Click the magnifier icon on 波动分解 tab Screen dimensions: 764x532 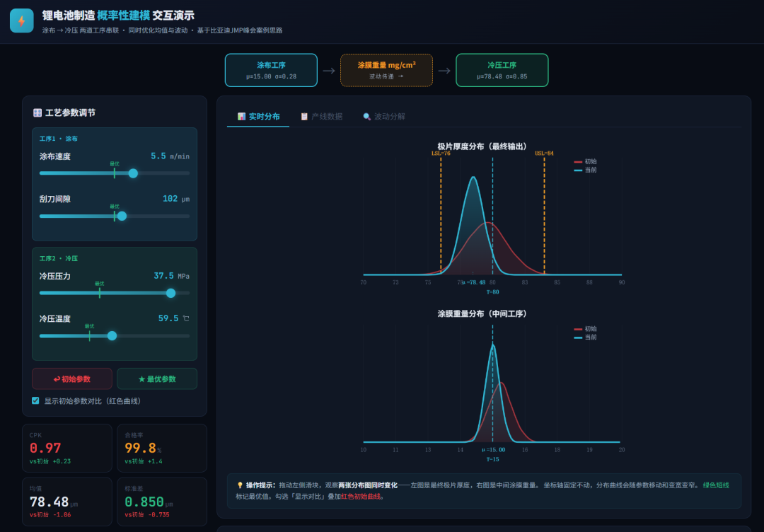[367, 117]
